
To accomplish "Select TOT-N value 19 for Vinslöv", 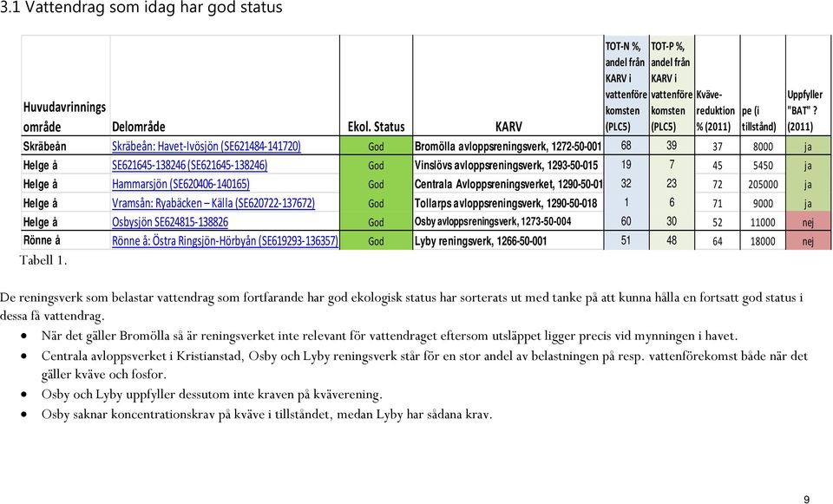I will pos(626,165).
